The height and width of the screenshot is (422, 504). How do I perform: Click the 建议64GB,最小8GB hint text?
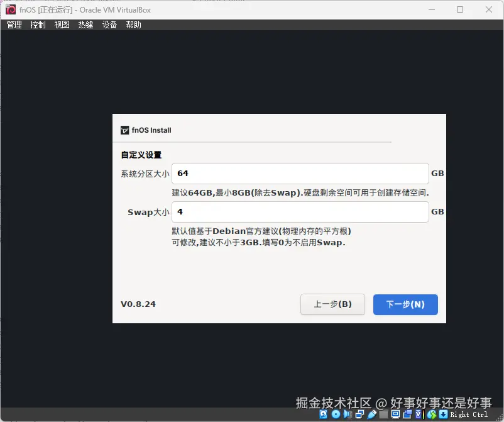(300, 193)
